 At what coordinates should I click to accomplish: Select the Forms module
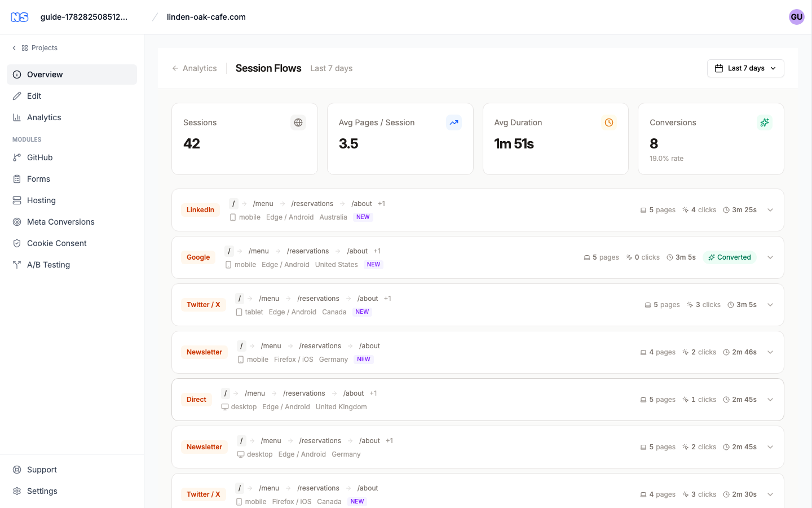[72, 179]
